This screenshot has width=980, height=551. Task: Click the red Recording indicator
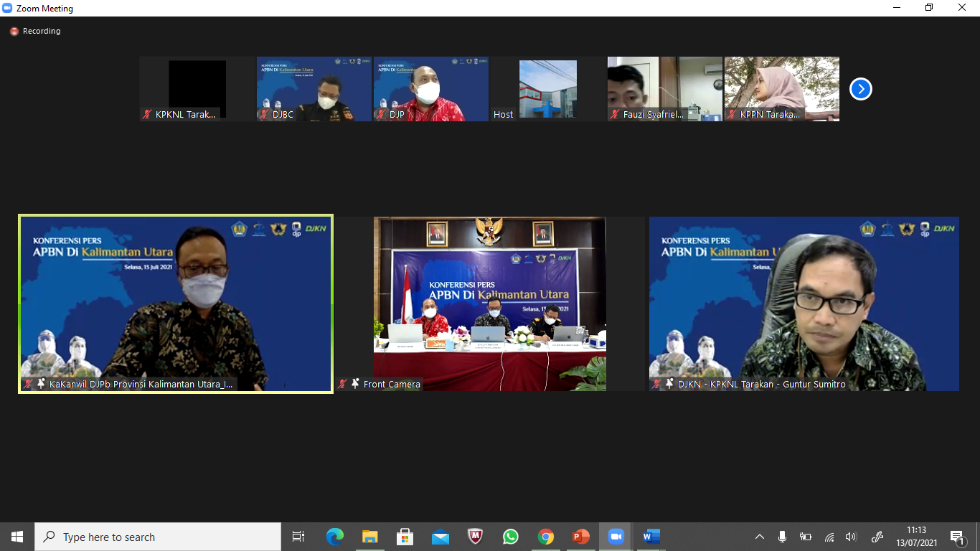pos(14,32)
